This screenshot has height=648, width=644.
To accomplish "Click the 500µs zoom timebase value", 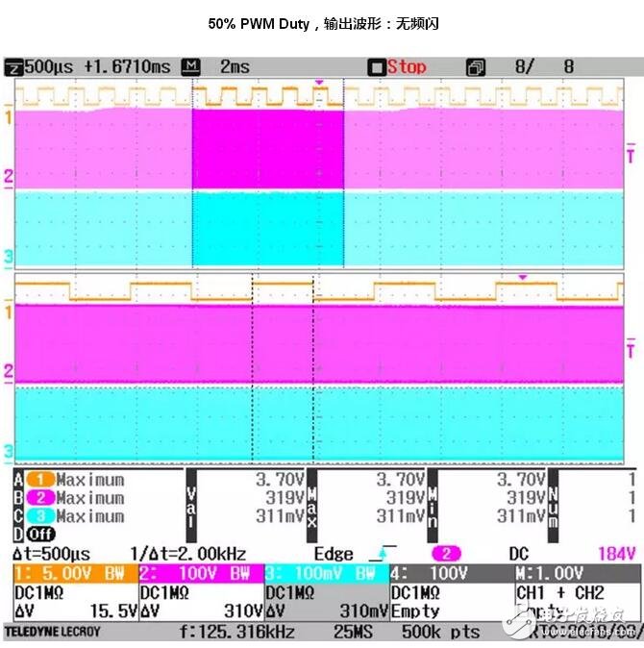I will [x=49, y=67].
